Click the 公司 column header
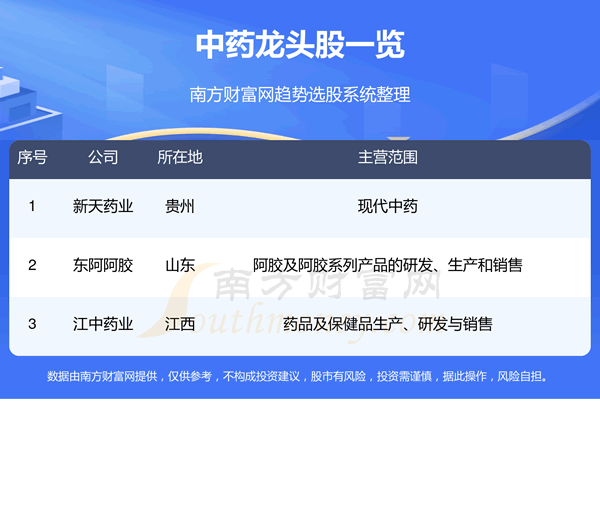 point(103,157)
